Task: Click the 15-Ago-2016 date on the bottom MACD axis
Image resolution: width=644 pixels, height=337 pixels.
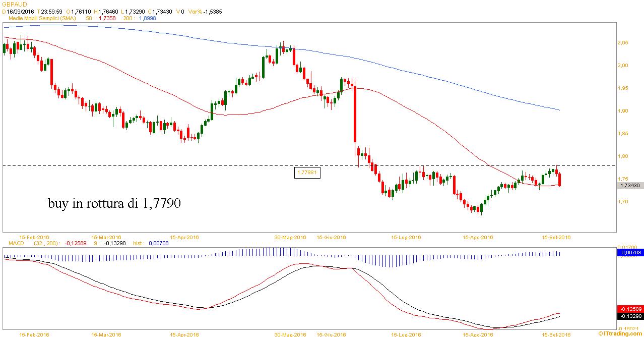Action: [477, 334]
